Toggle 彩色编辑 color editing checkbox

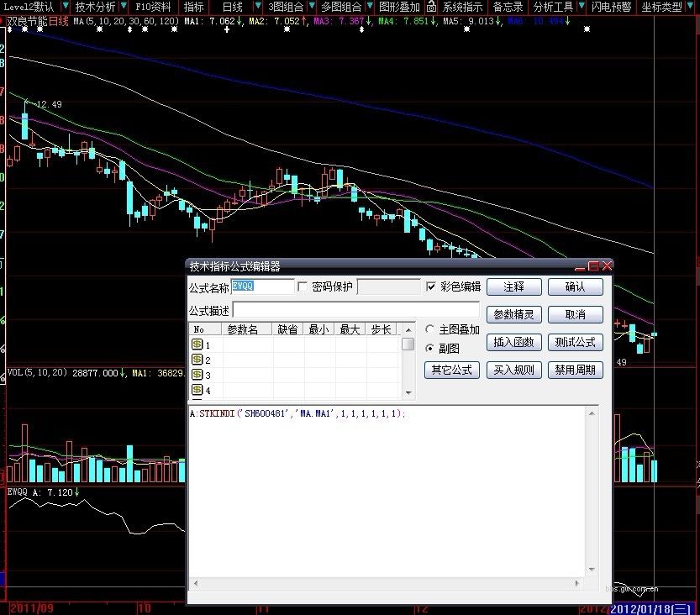pos(432,287)
